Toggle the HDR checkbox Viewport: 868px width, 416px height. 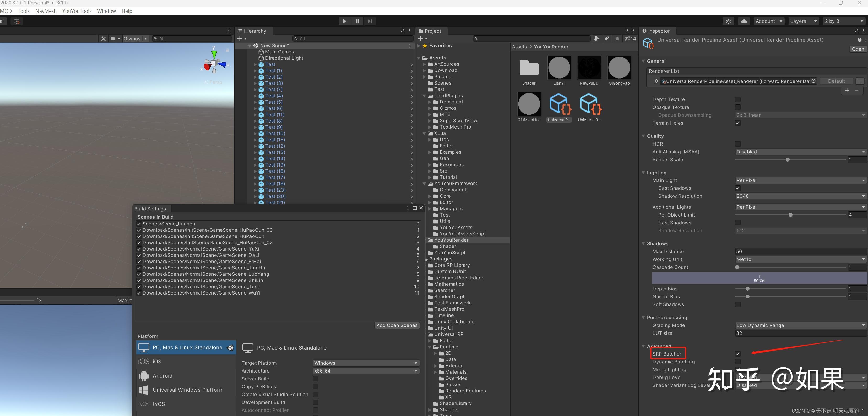pos(738,144)
